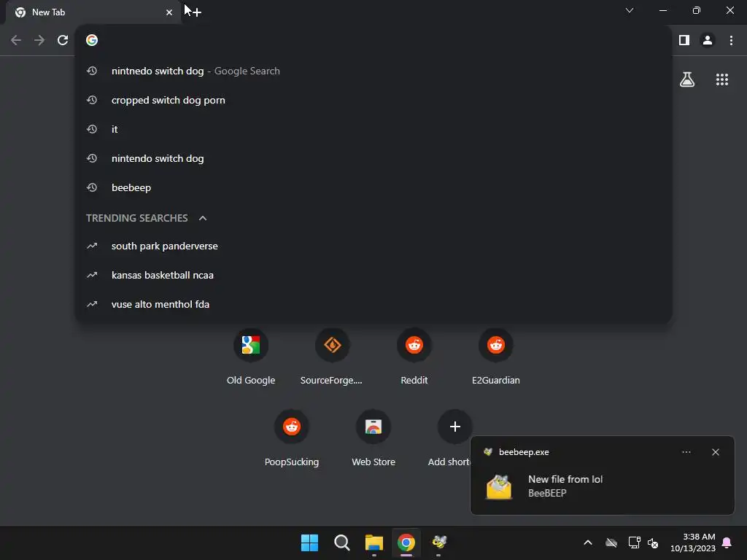Close the beebeep.exe notification
Viewport: 747px width, 560px height.
tap(715, 452)
